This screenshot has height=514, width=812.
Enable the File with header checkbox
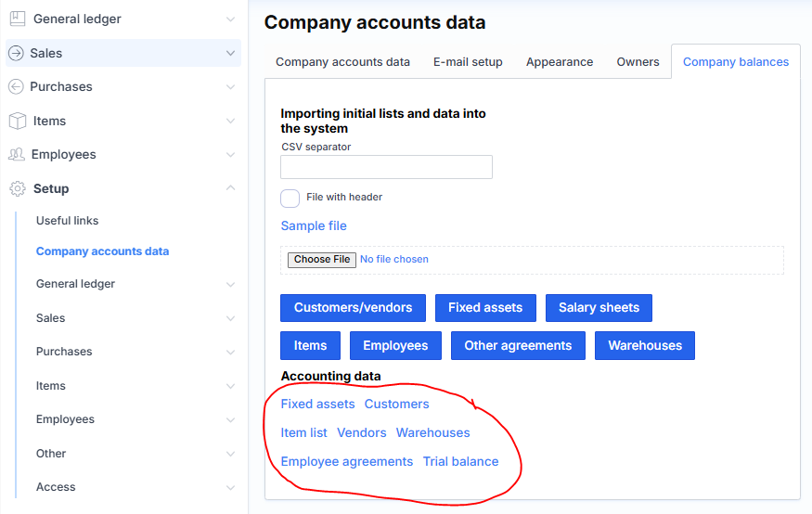pos(290,198)
